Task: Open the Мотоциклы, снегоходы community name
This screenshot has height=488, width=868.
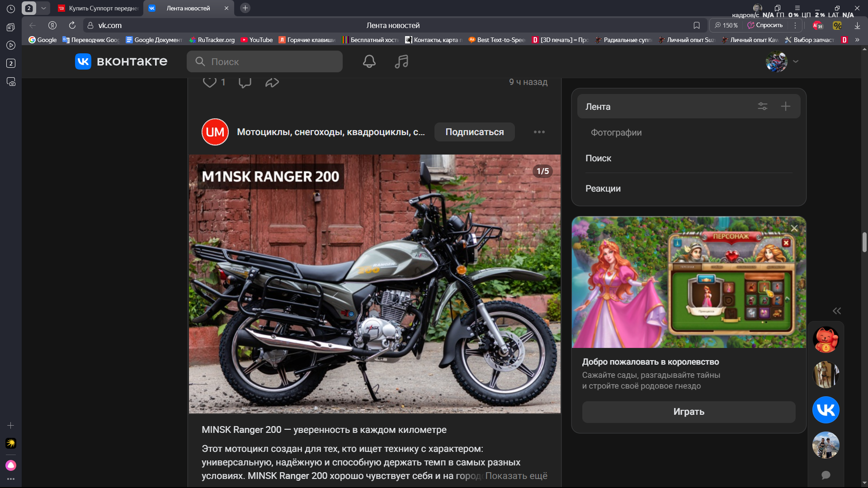Action: click(x=331, y=132)
